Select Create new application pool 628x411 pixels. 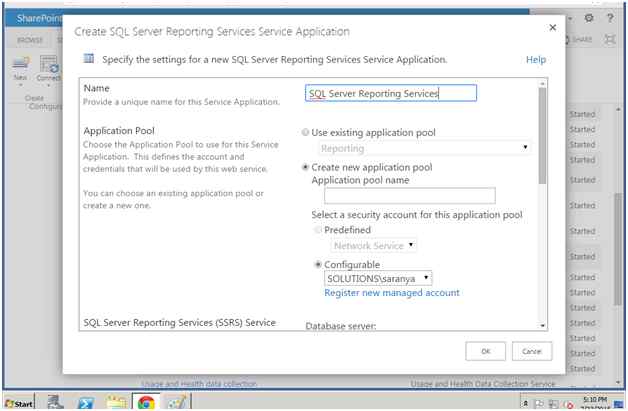coord(306,167)
